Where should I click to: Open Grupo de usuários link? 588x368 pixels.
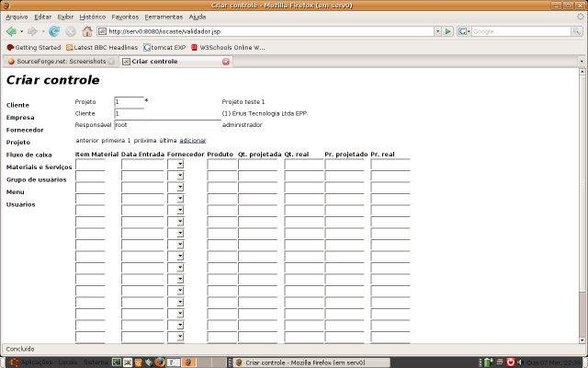click(x=36, y=179)
